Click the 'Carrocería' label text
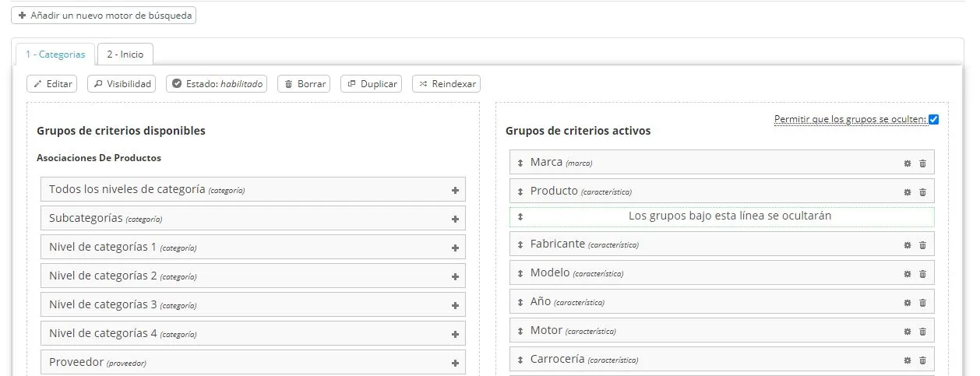 point(558,359)
